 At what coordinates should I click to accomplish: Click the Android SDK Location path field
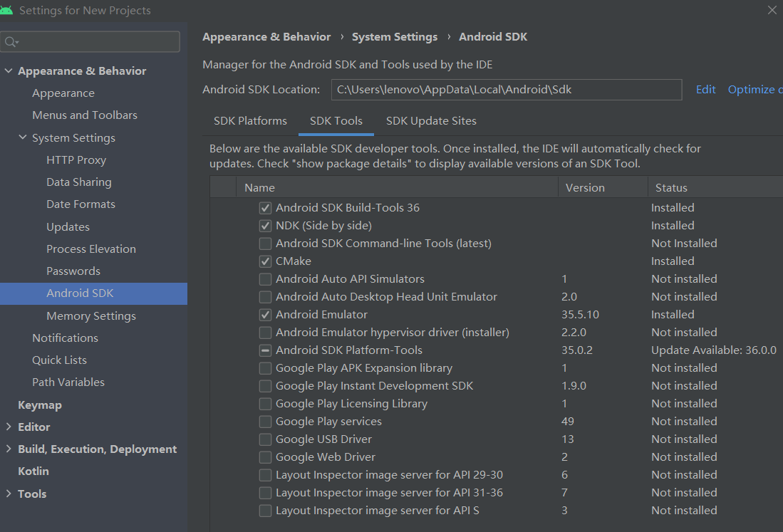[x=507, y=89]
